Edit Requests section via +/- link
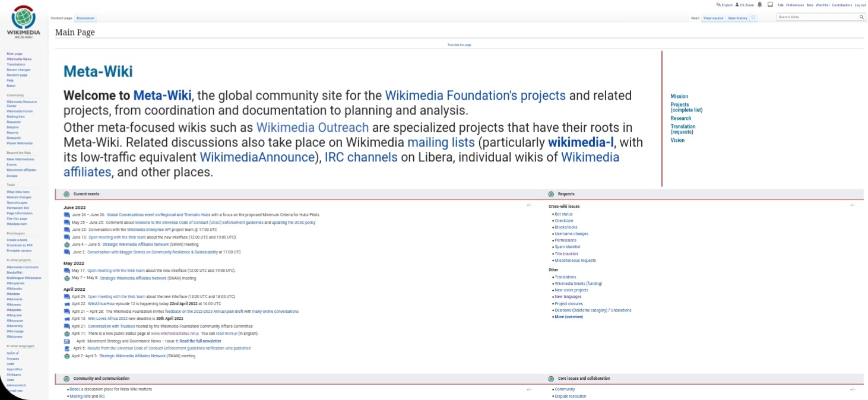868x400 pixels. [852, 205]
